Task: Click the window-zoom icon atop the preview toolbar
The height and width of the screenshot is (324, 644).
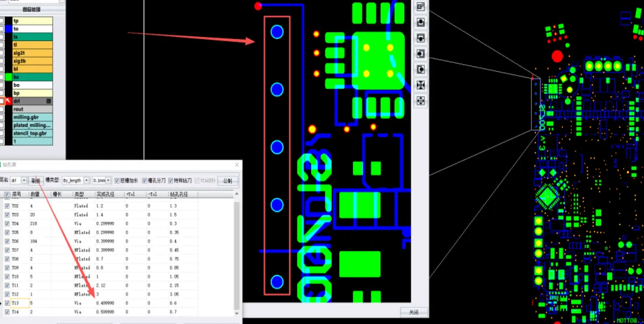Action: [420, 7]
